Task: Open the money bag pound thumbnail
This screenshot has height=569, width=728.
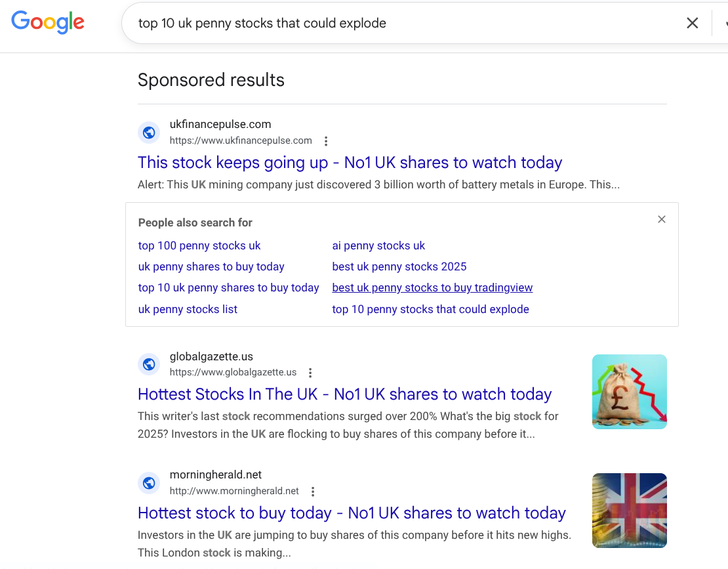Action: [629, 392]
